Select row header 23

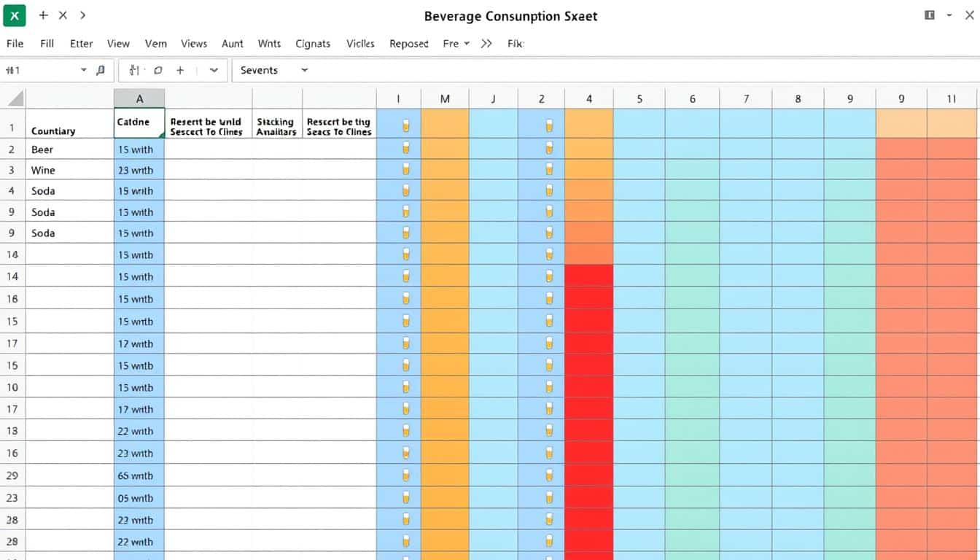12,497
